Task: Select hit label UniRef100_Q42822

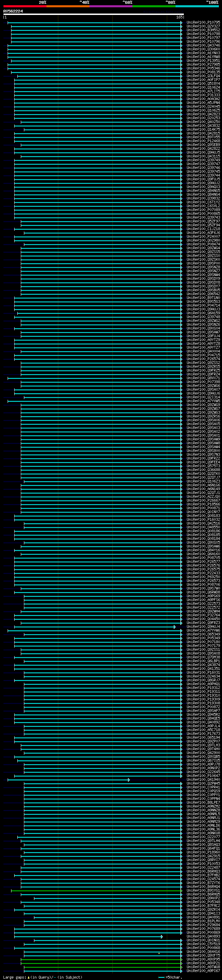Action: point(203,148)
